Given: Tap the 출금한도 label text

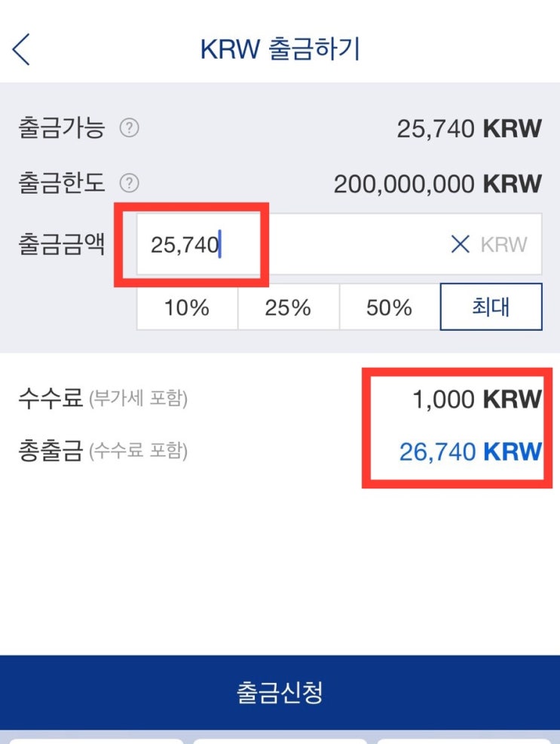Looking at the screenshot, I should 62,183.
